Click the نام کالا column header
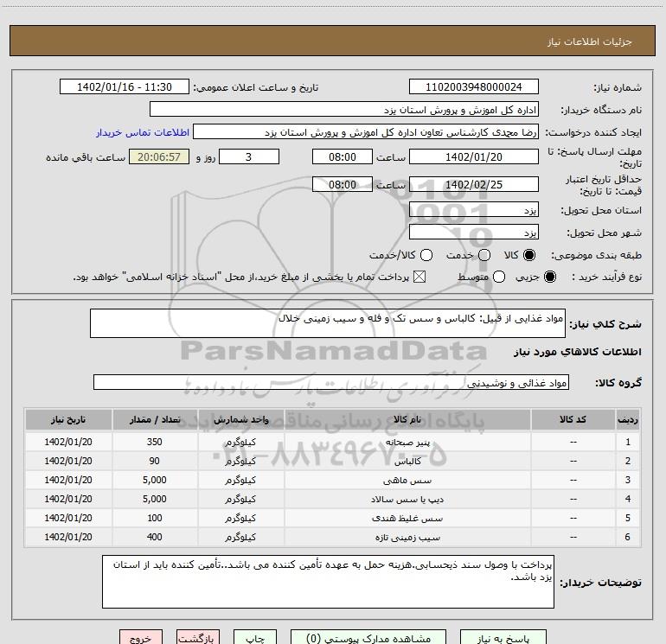Image resolution: width=666 pixels, height=644 pixels. (407, 419)
